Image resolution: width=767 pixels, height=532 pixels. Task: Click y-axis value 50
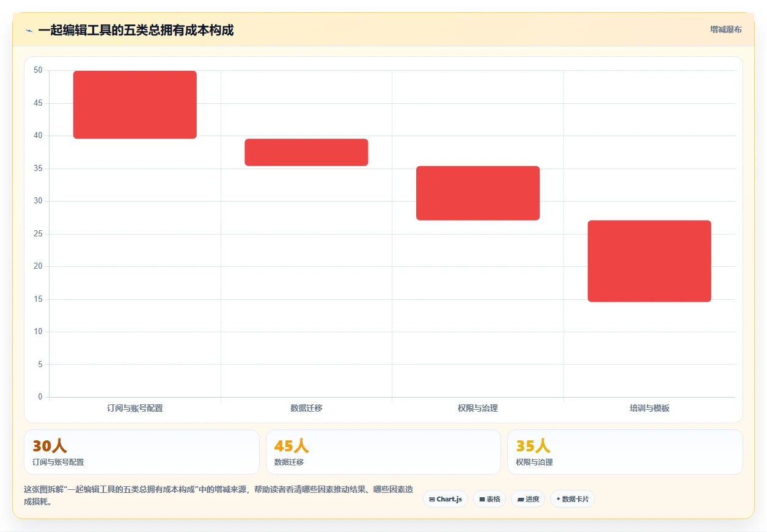click(38, 70)
